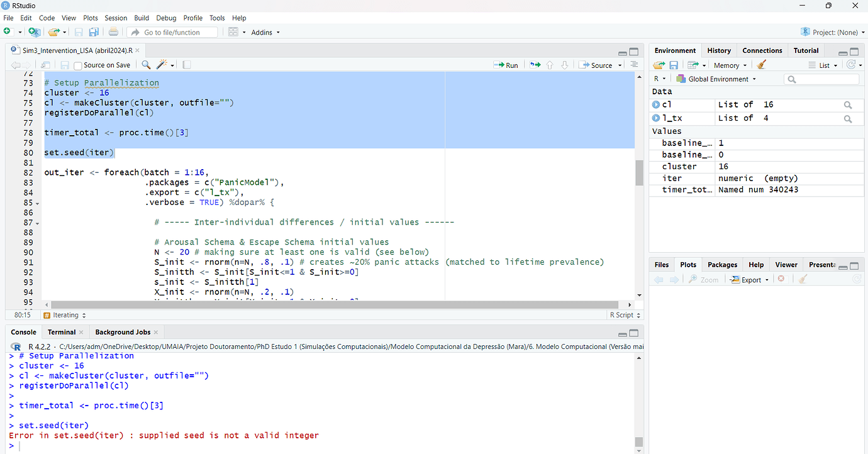
Task: Create a new file with the green plus icon
Action: 8,32
